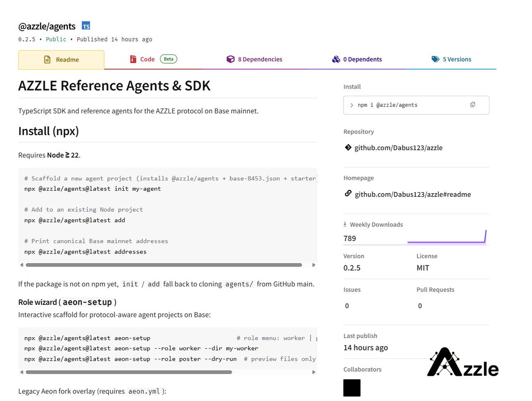Click right scroll arrow of aeon-setup code block
532x401 pixels.
[314, 372]
